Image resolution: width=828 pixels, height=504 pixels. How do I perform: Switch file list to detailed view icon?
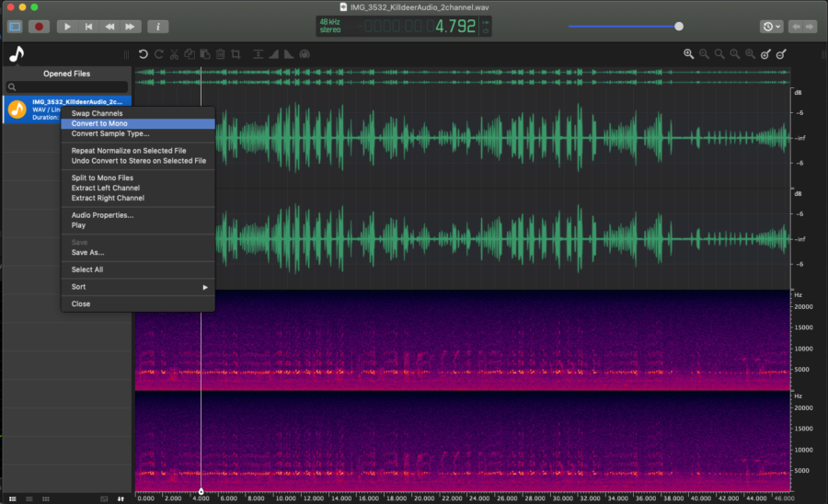[13, 498]
